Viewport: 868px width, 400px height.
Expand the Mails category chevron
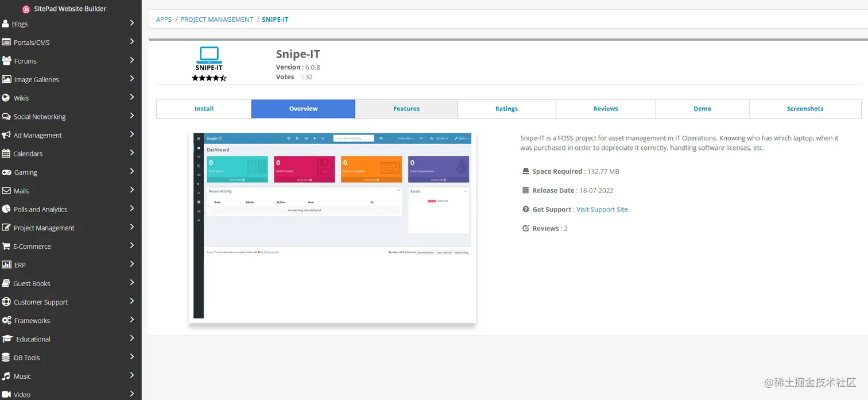coord(131,190)
